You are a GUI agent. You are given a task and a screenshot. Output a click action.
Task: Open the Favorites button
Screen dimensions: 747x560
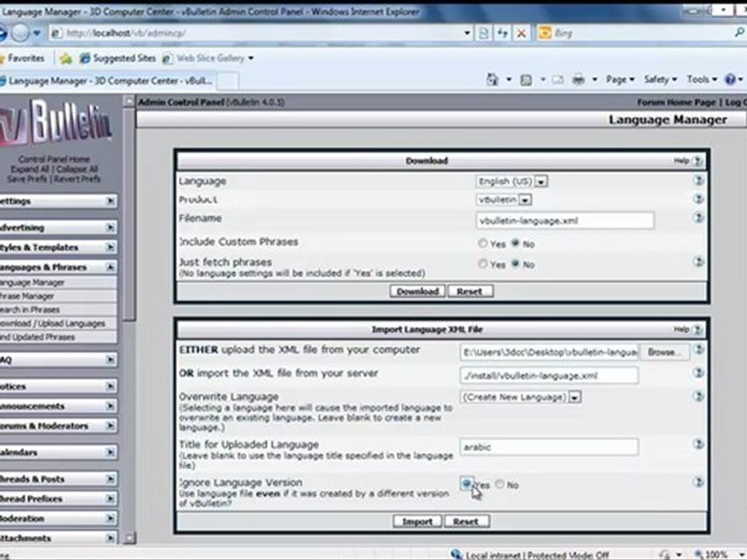tap(23, 58)
